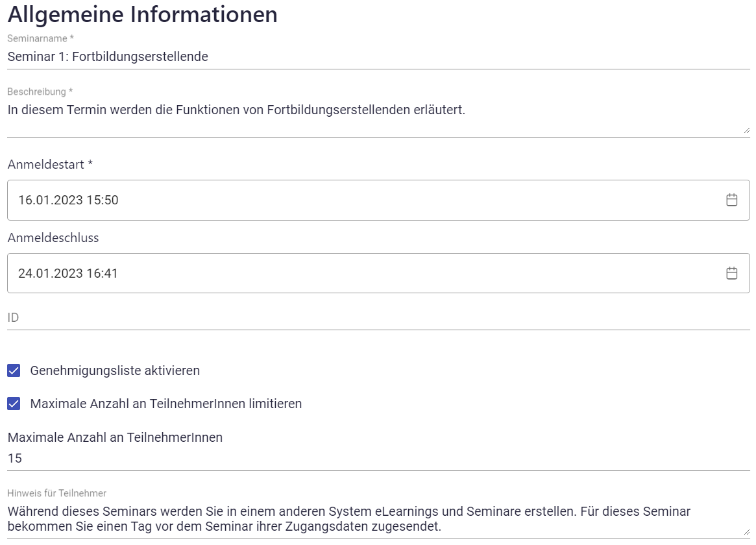Click the Anmeldestart date value 16.01.2023 15:50
Screen dimensions: 756x545
[x=68, y=200]
